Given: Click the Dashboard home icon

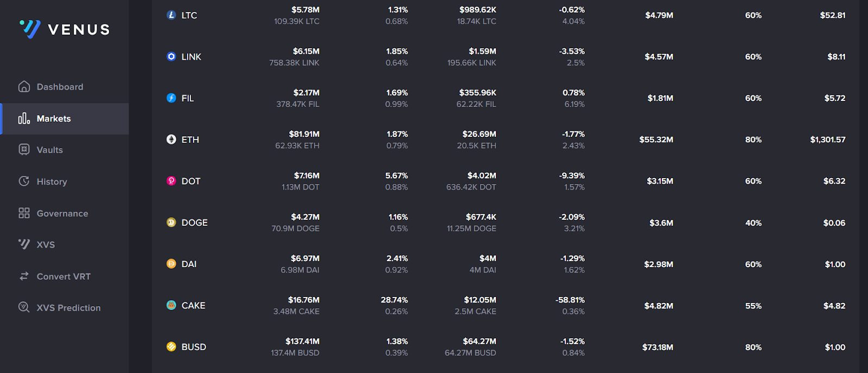Looking at the screenshot, I should pyautogui.click(x=24, y=87).
